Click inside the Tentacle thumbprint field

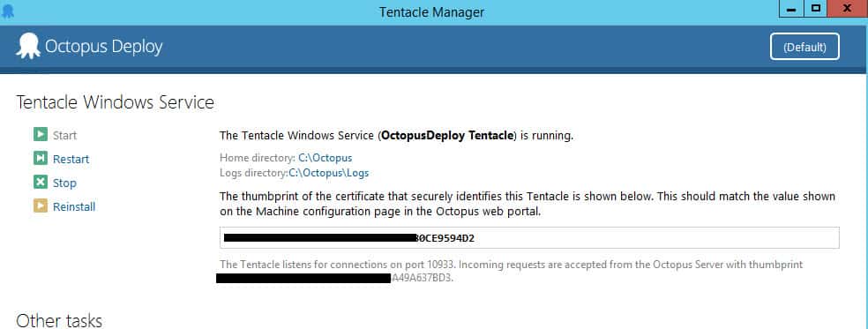[x=529, y=237]
